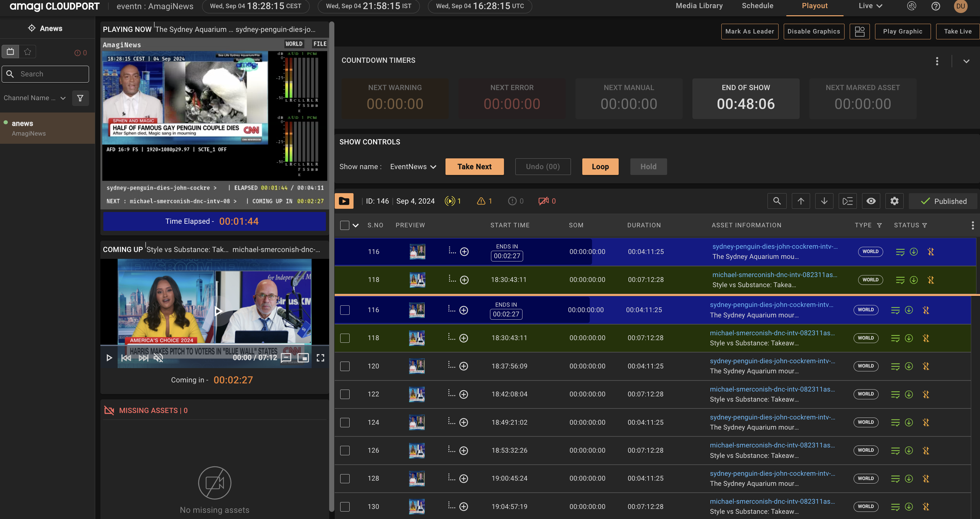The width and height of the screenshot is (980, 519).
Task: Click the move-up arrow above the playlist
Action: click(801, 201)
